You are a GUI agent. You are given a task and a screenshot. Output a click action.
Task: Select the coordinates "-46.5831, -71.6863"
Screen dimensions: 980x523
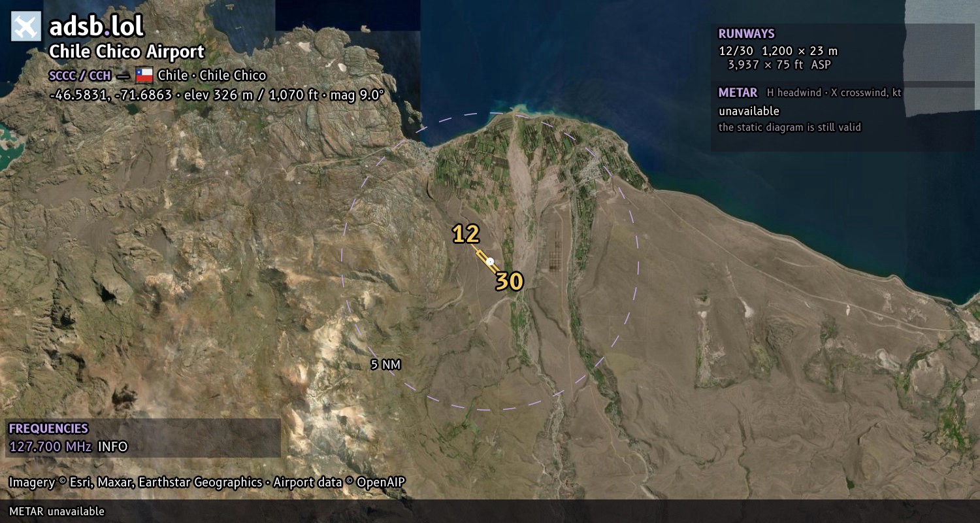click(110, 95)
